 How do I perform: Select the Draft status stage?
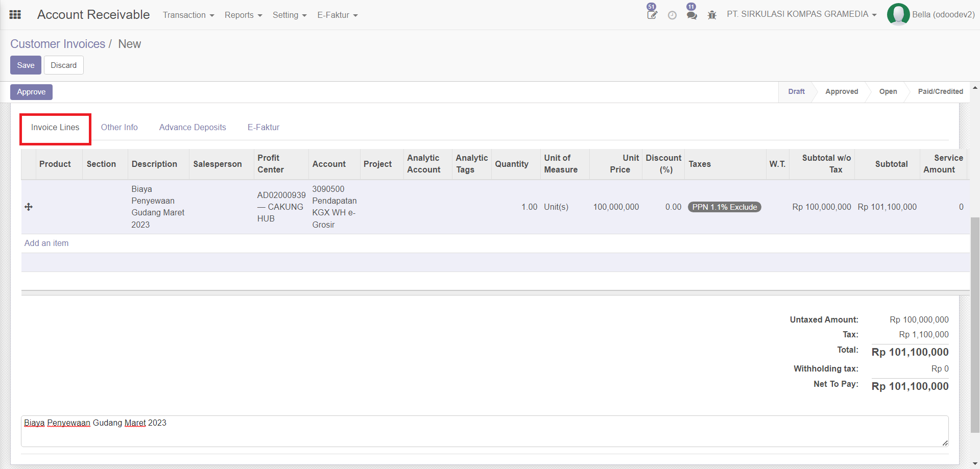[796, 91]
